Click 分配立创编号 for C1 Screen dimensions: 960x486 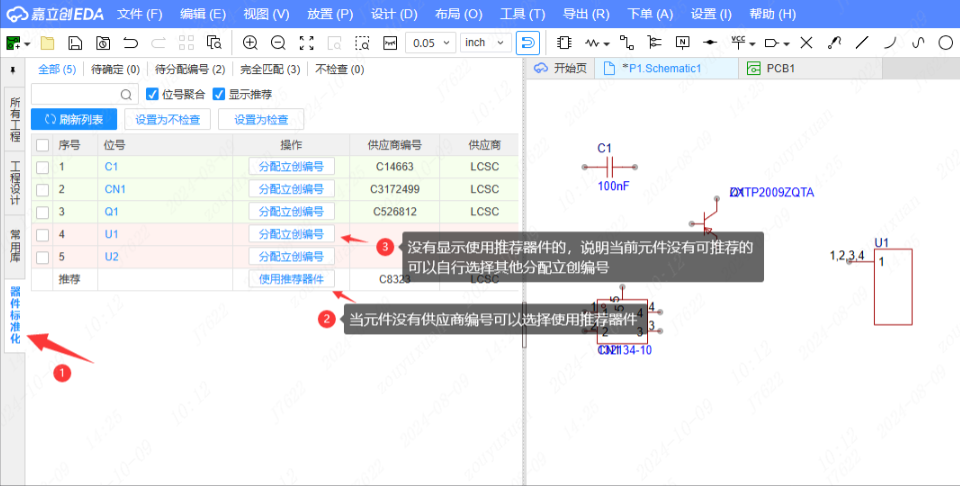[x=291, y=166]
